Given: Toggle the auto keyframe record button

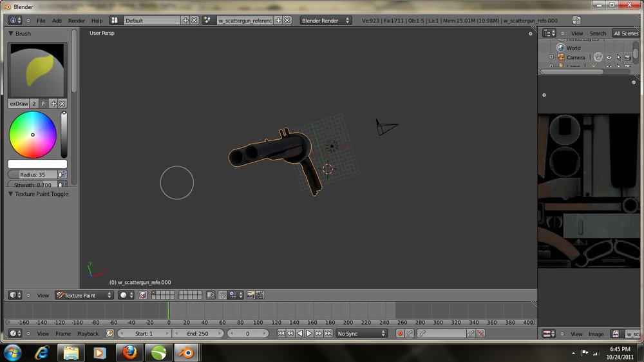Looking at the screenshot, I should tap(400, 334).
